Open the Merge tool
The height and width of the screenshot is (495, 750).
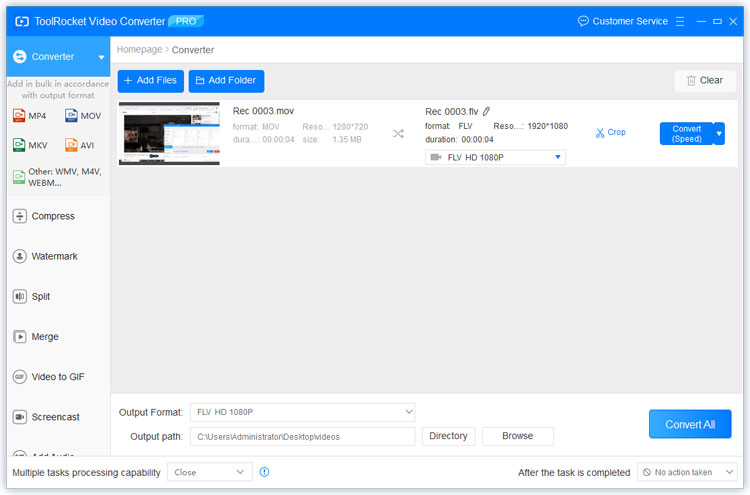pyautogui.click(x=36, y=337)
